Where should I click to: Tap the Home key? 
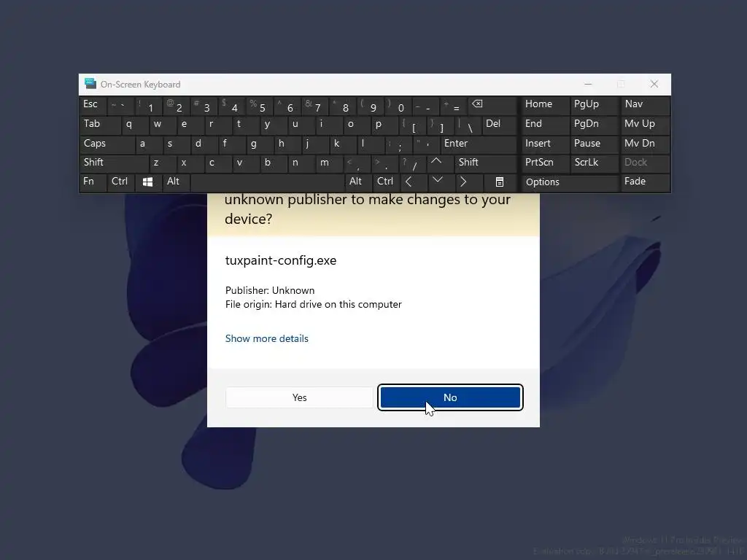[544, 105]
